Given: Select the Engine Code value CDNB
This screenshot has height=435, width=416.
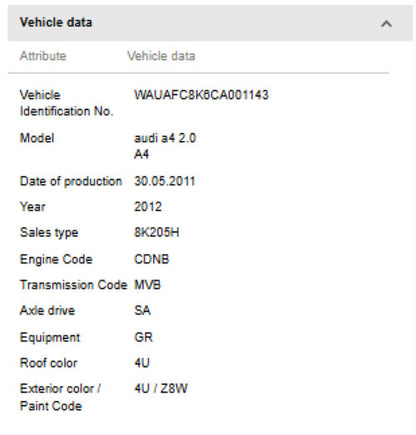Looking at the screenshot, I should (x=152, y=259).
